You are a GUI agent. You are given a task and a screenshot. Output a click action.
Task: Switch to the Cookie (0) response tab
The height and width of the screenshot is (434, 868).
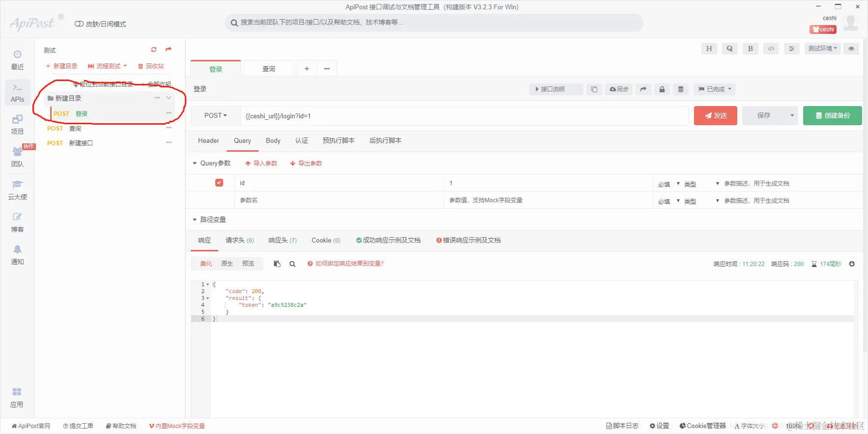point(326,241)
